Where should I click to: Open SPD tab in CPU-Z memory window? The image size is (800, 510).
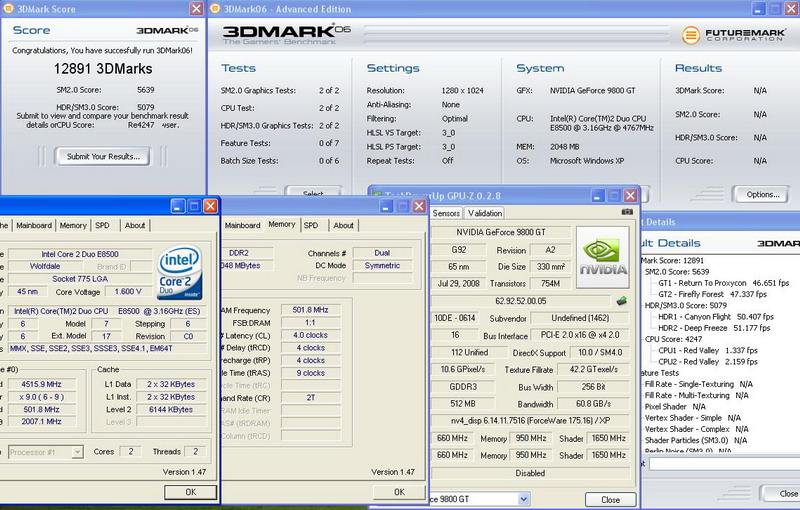point(311,225)
